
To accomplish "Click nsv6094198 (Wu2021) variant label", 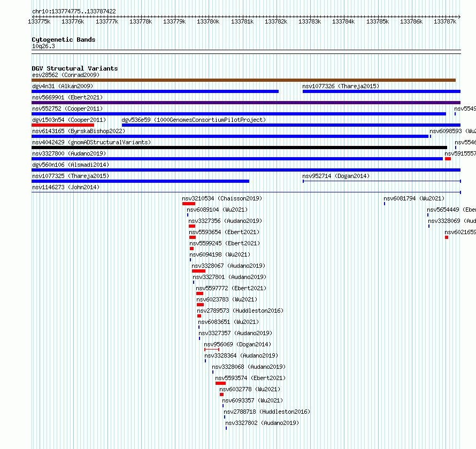I will pos(220,254).
